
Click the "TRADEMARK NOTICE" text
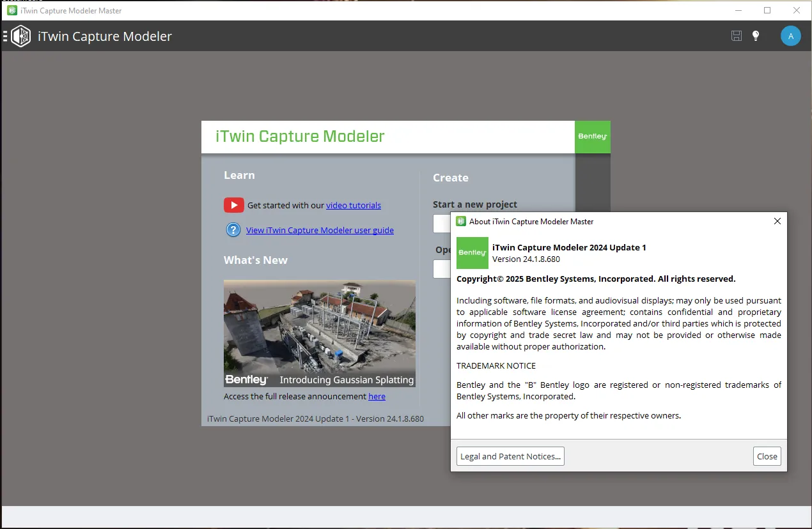coord(496,365)
